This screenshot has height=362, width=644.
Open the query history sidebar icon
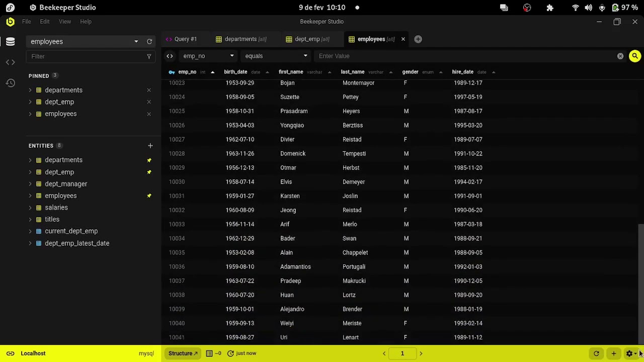(x=10, y=83)
